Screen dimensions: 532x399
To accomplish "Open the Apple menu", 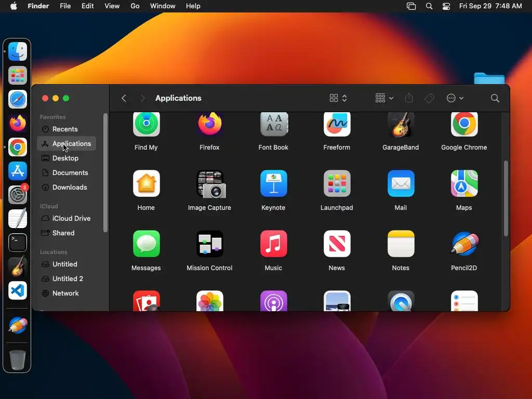I will click(14, 6).
